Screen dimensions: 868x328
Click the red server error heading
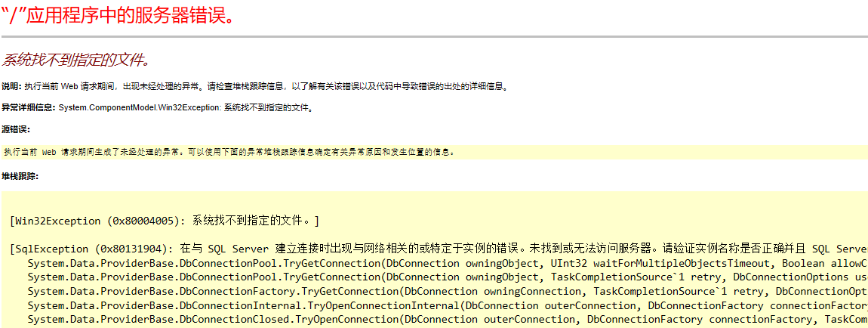117,16
